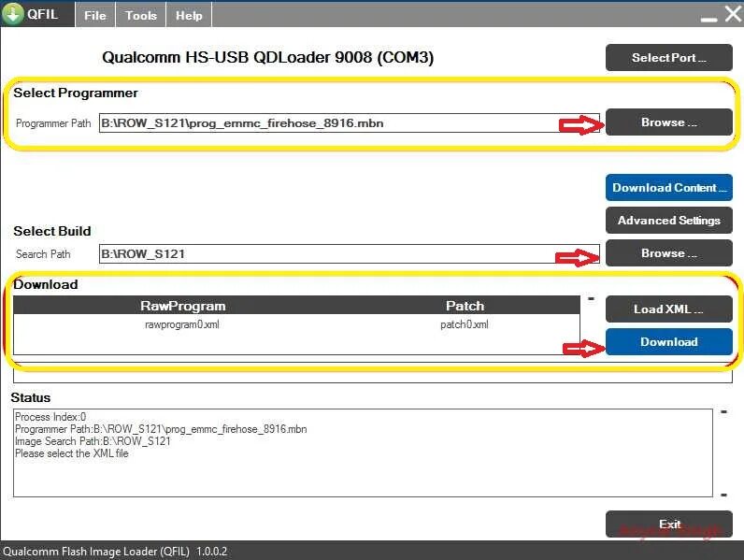Viewport: 744px width, 560px height.
Task: Open the Tools menu
Action: pyautogui.click(x=141, y=15)
